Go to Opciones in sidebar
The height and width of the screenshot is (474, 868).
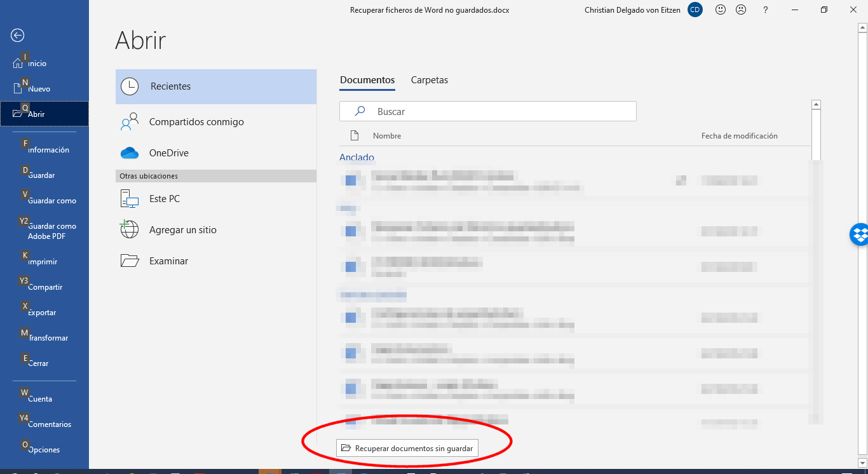click(x=44, y=450)
